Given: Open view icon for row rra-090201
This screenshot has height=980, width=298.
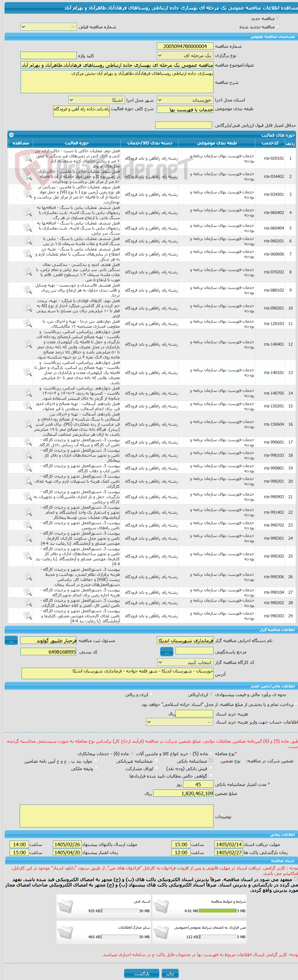Looking at the screenshot, I should [27, 308].
